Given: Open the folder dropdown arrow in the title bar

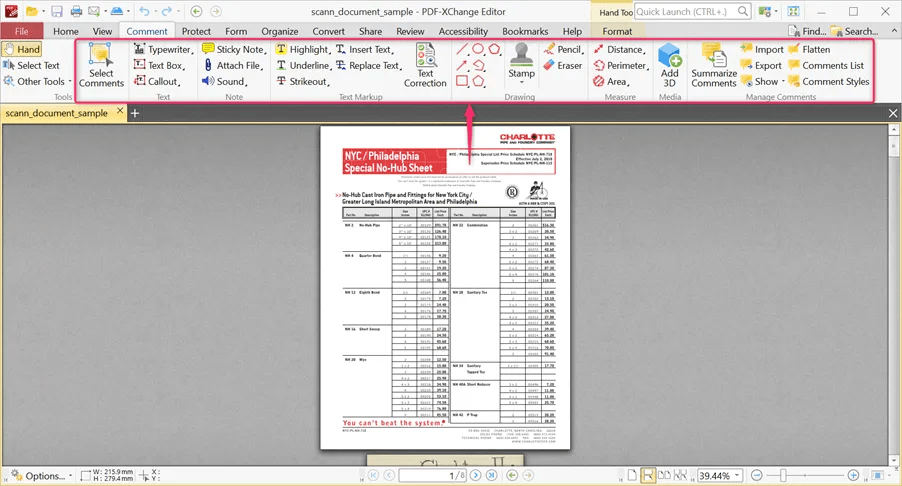Looking at the screenshot, I should (44, 12).
